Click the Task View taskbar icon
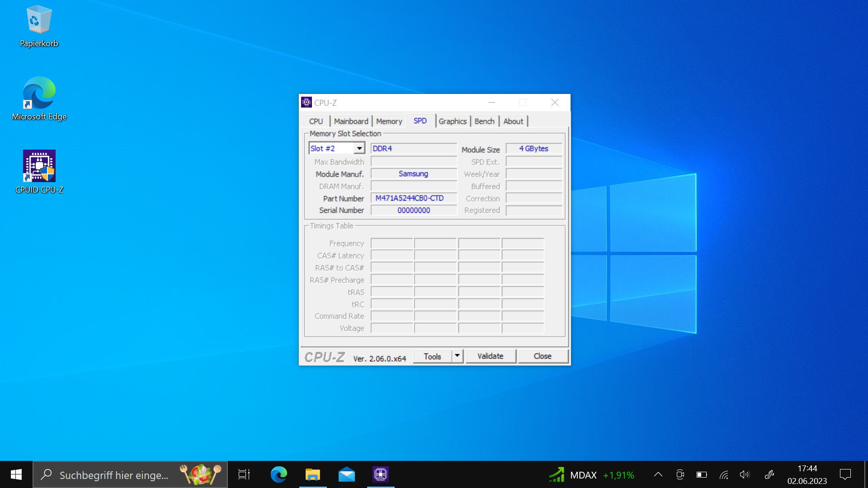The image size is (868, 488). [x=244, y=474]
